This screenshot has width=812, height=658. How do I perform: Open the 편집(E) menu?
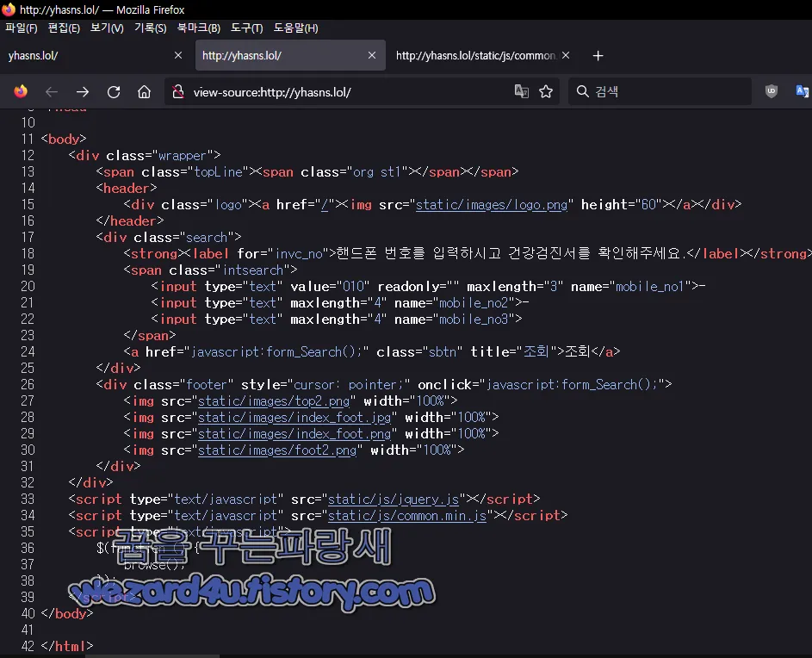[x=64, y=28]
